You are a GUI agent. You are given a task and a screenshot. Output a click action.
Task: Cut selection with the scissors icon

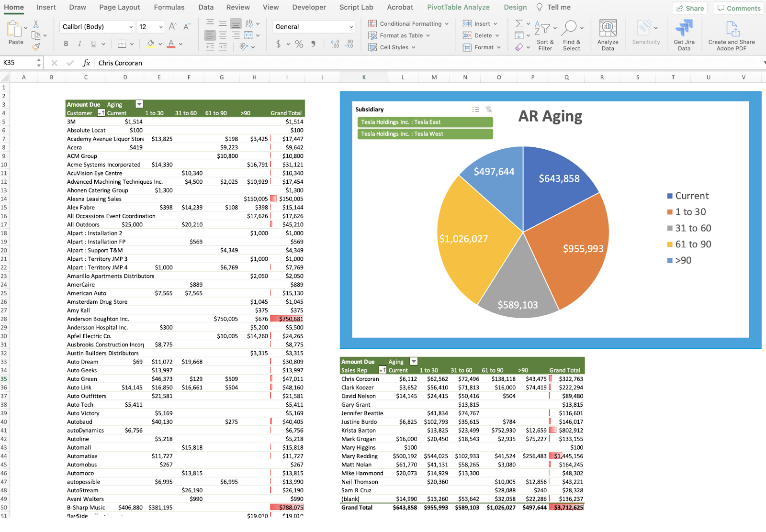(x=36, y=24)
